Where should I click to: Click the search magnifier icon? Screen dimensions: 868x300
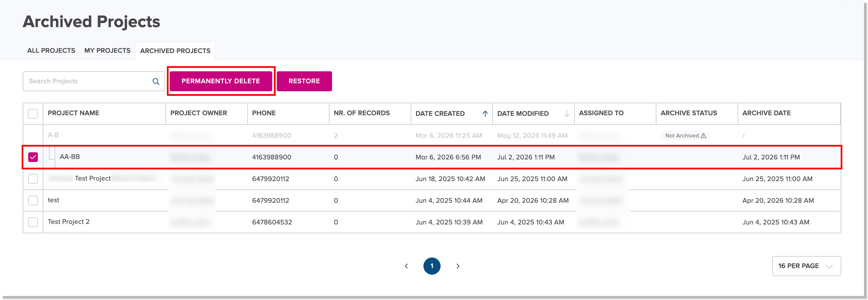pyautogui.click(x=156, y=81)
